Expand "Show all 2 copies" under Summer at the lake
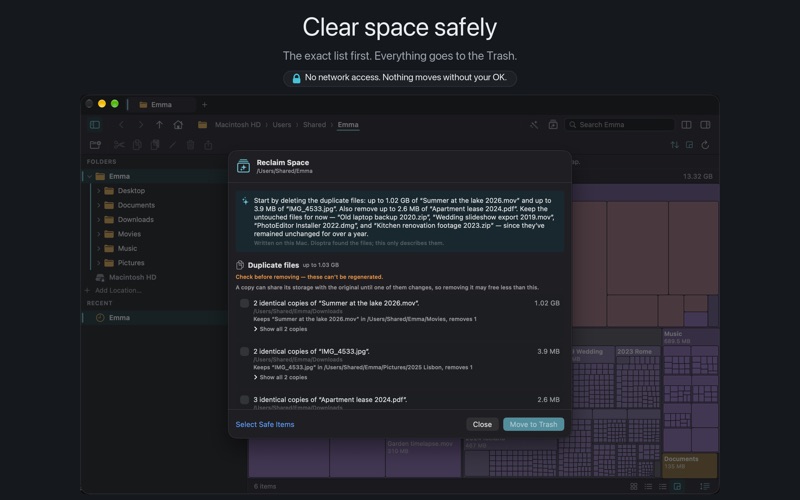This screenshot has height=500, width=800. pyautogui.click(x=280, y=329)
